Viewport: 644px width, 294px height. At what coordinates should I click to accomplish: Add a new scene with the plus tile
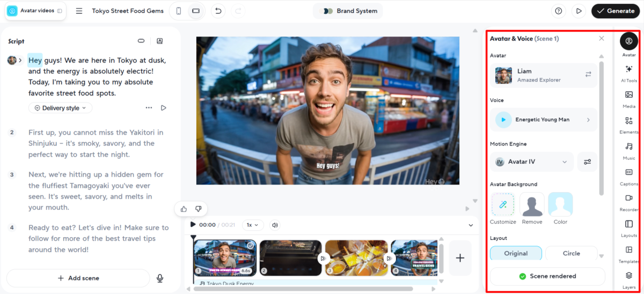(460, 258)
